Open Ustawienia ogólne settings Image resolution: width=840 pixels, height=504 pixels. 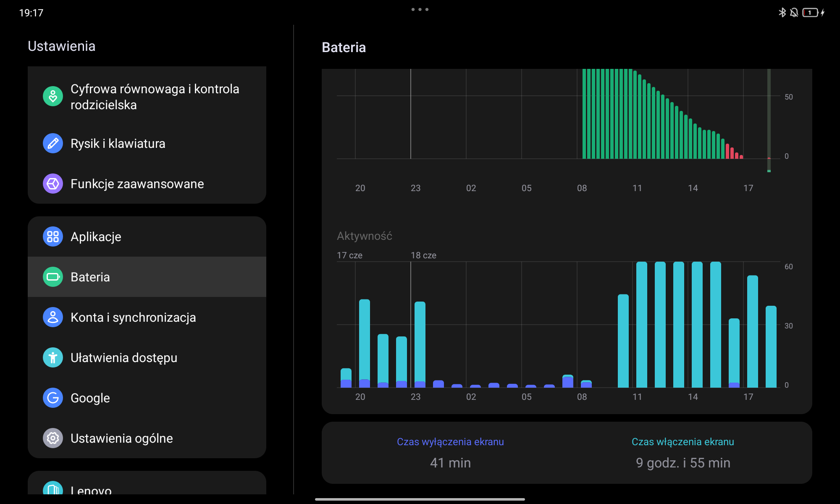point(147,438)
